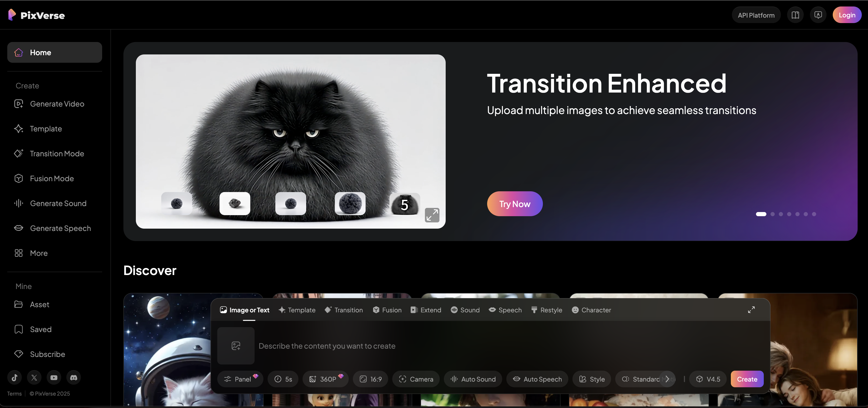The image size is (868, 408).
Task: Open Saved in sidebar
Action: [55, 329]
